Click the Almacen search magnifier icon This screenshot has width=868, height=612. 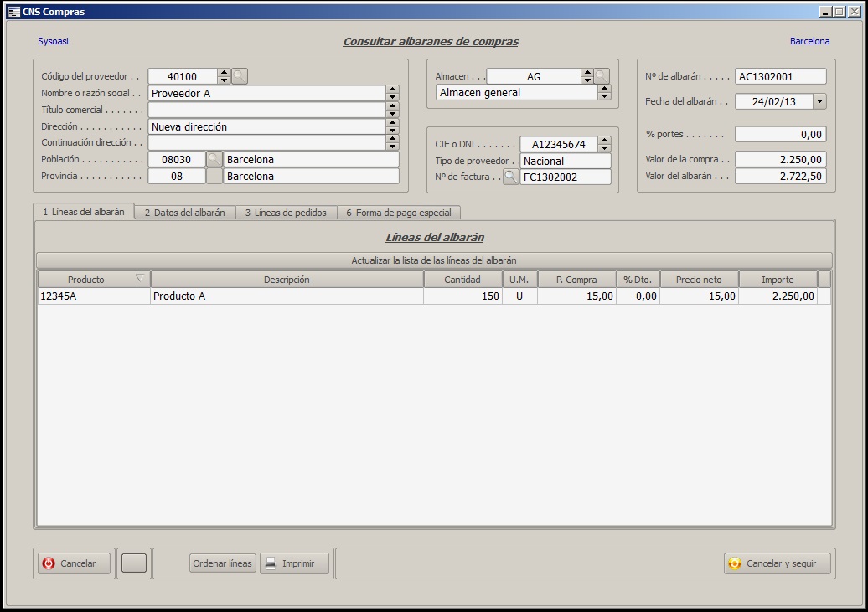tap(602, 76)
